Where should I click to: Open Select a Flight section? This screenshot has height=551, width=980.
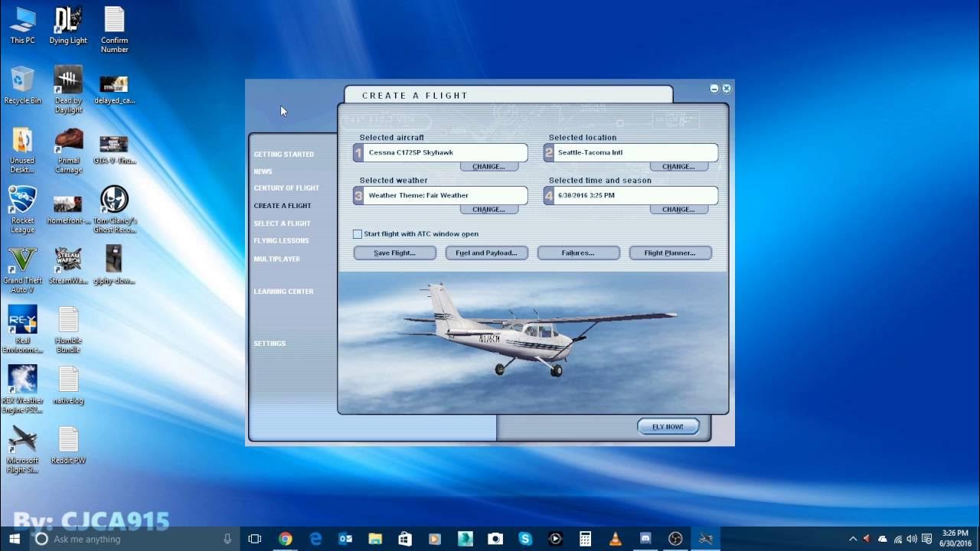click(x=283, y=223)
